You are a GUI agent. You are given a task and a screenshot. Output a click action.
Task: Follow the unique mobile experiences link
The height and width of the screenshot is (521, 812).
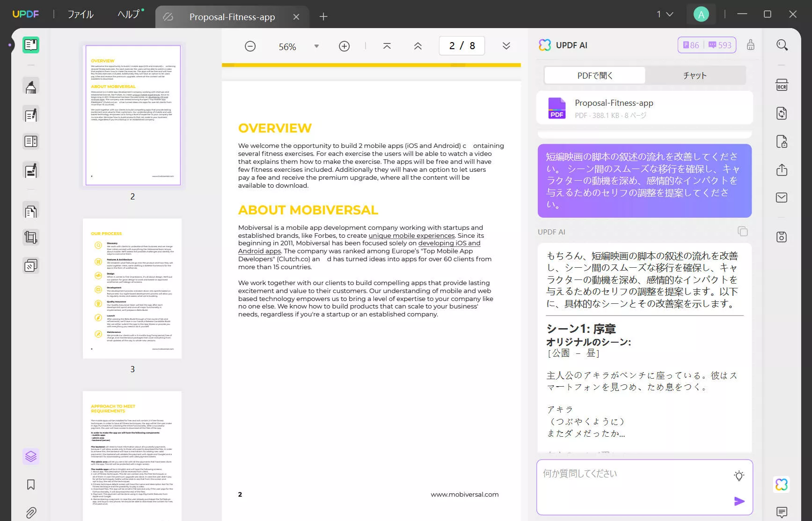pos(411,235)
